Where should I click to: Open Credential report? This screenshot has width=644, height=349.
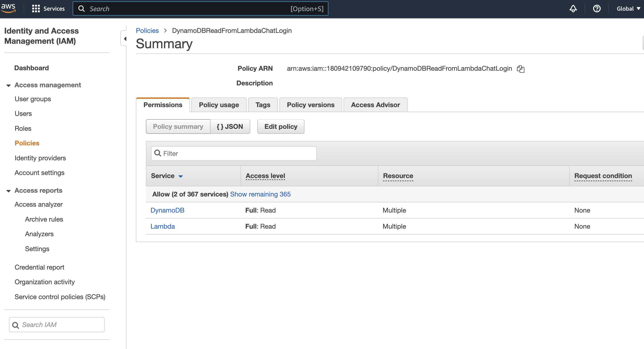(40, 267)
